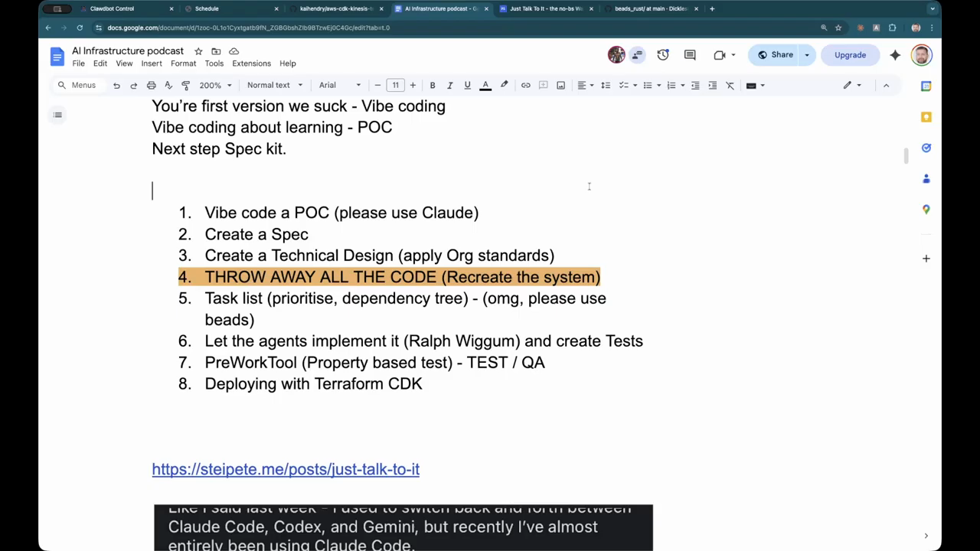The height and width of the screenshot is (551, 980).
Task: Open the text color picker
Action: [485, 85]
